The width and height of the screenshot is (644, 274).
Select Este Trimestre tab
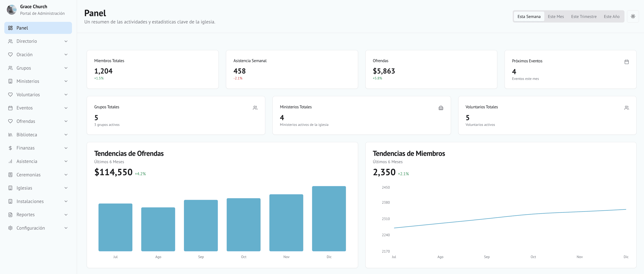(584, 17)
